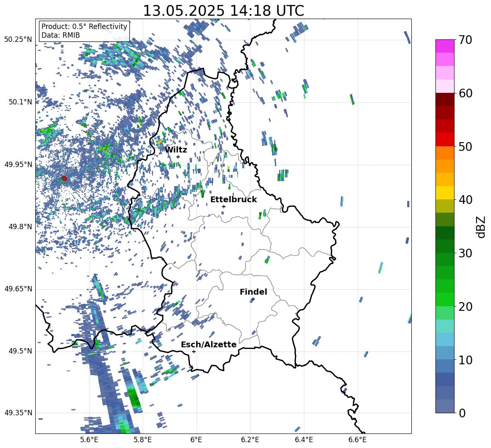491x448 pixels.
Task: Click the 50.25°N latitude label
Action: [x=18, y=40]
